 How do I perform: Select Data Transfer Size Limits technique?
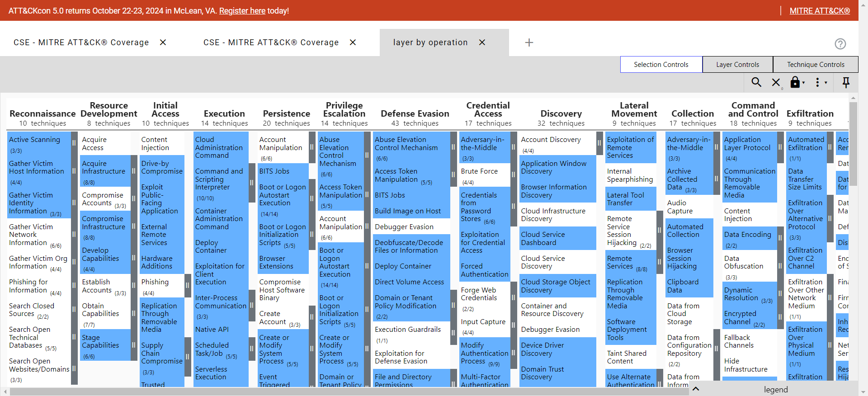coord(807,179)
